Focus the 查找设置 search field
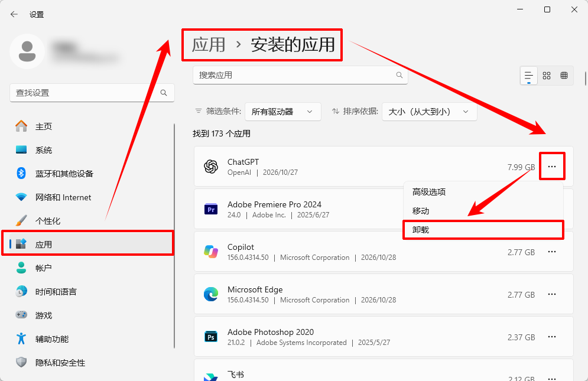Viewport: 588px width, 381px height. click(x=92, y=93)
